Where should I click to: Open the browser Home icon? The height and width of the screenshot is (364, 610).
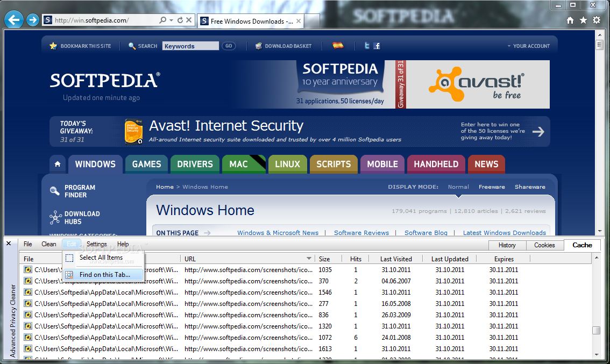click(x=570, y=20)
